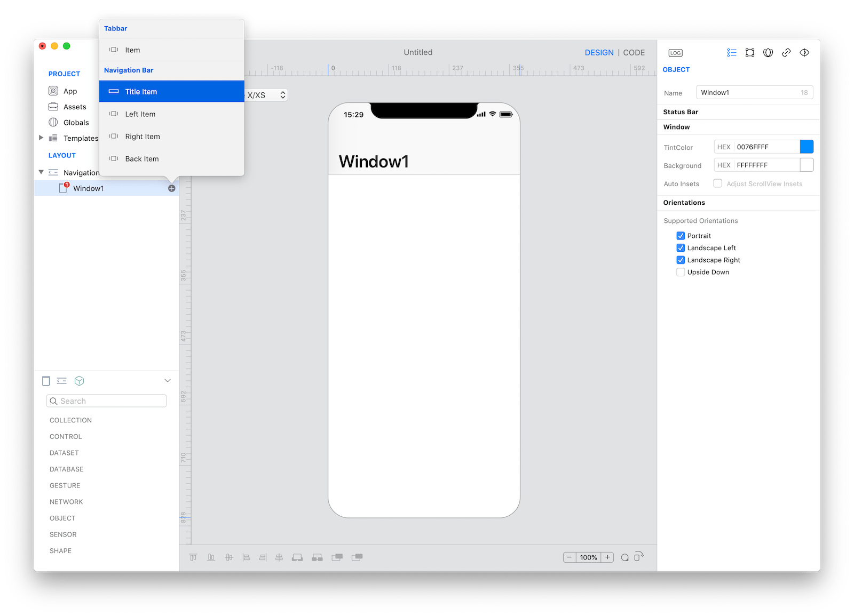Open the white Background color swatch
Image resolution: width=854 pixels, height=616 pixels.
tap(806, 165)
